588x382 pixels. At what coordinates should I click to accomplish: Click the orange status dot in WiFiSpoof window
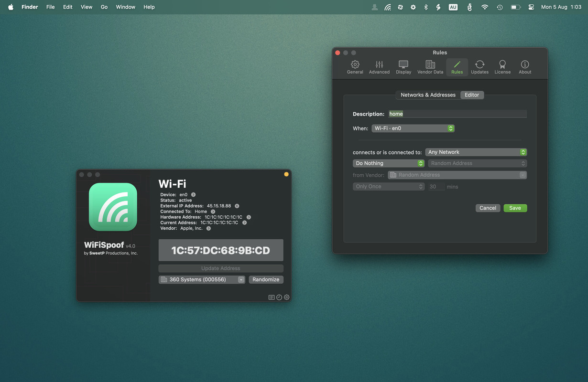(x=286, y=174)
